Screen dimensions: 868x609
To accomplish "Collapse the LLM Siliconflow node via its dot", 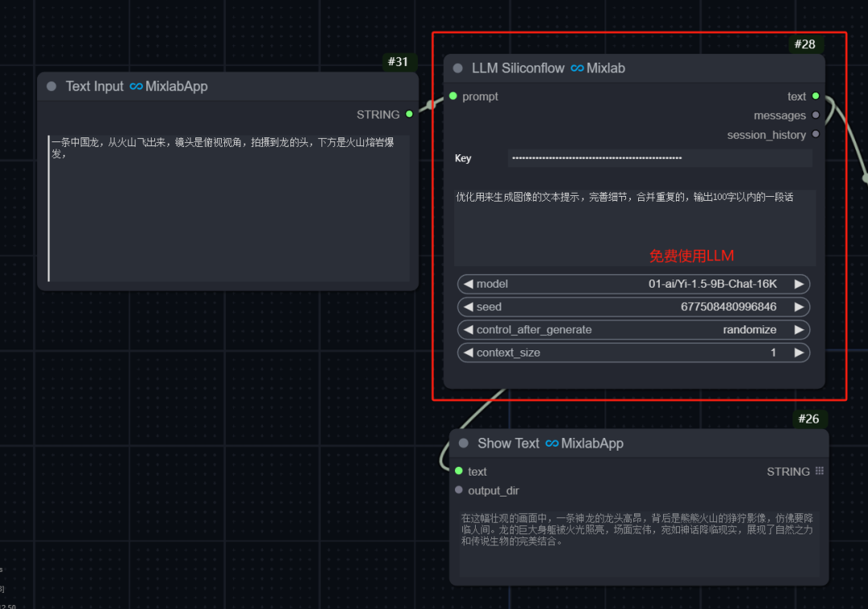I will (458, 68).
